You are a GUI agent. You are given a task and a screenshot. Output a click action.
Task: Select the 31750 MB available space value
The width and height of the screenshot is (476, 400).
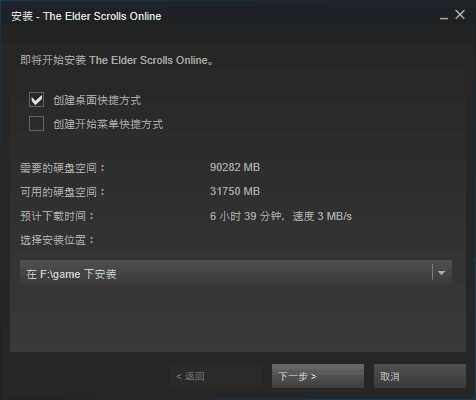coord(235,191)
